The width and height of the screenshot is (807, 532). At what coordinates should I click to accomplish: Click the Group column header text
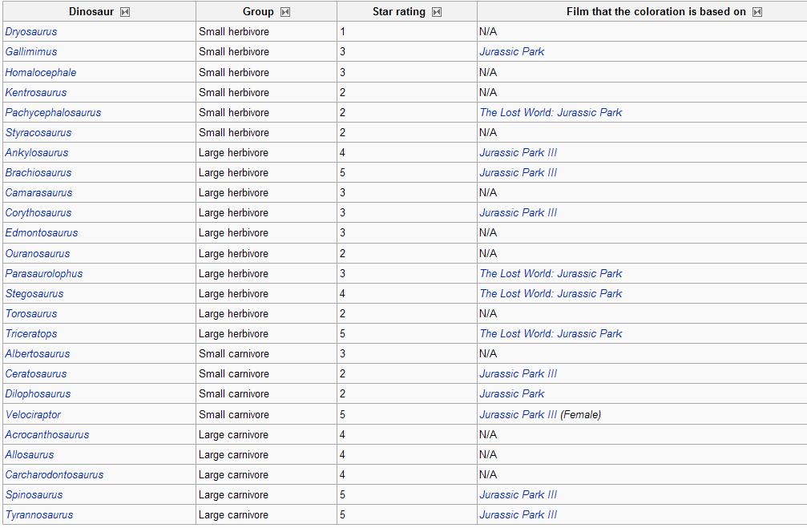click(x=258, y=12)
